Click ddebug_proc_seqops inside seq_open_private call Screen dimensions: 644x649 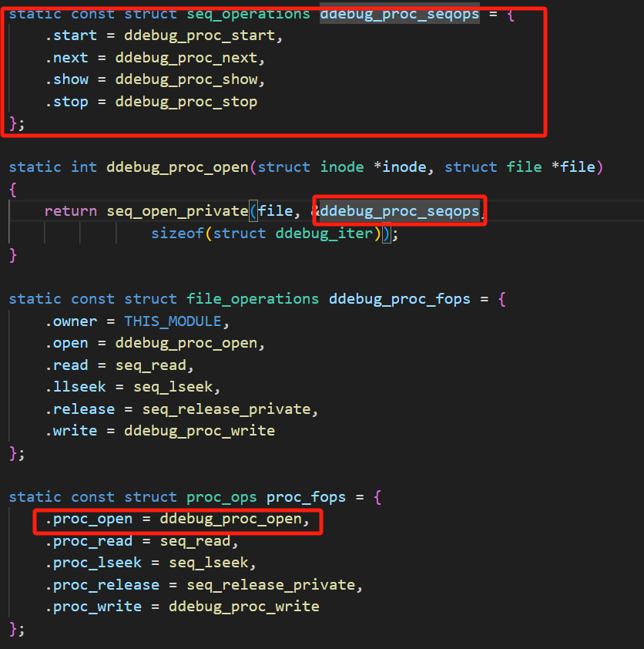pos(400,211)
